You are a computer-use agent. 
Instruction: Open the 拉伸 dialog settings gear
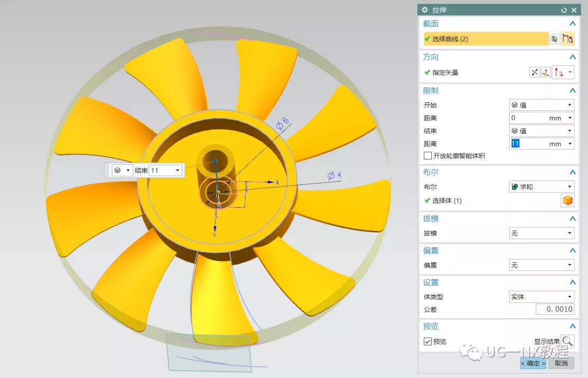[425, 10]
